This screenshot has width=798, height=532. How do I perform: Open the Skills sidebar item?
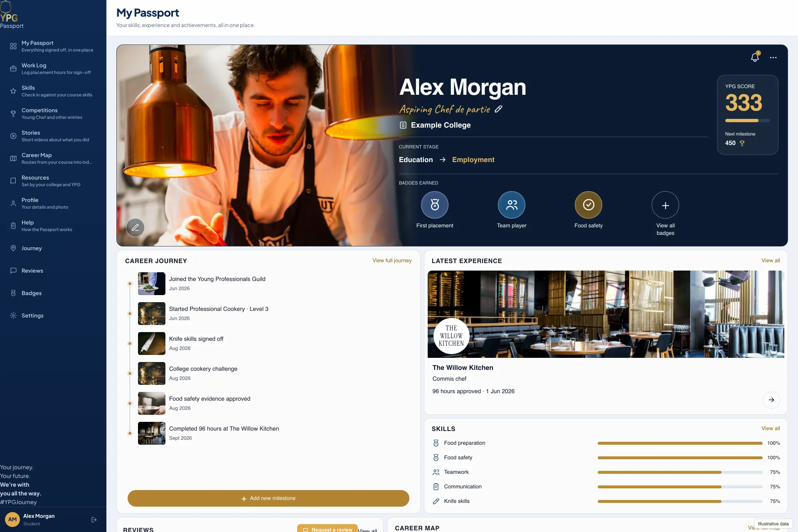point(53,91)
